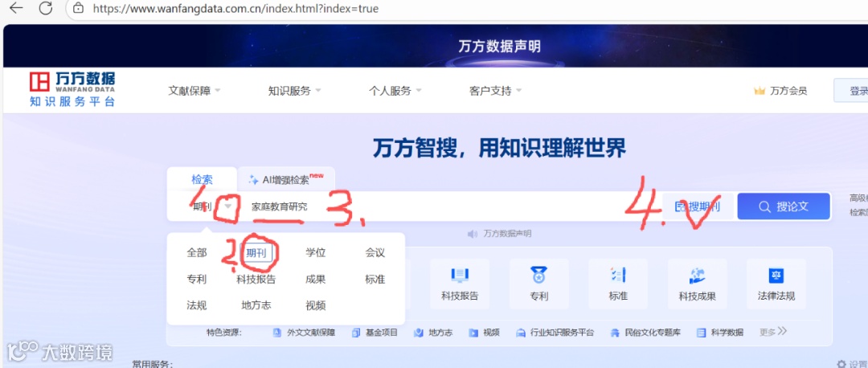Choose 会议 in the type list

(375, 253)
